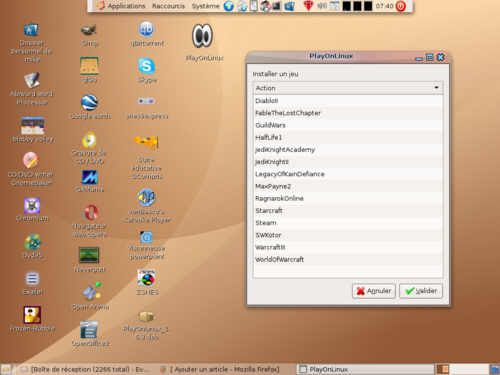
Task: Click the blue globe browser launcher in panel
Action: pos(228,6)
